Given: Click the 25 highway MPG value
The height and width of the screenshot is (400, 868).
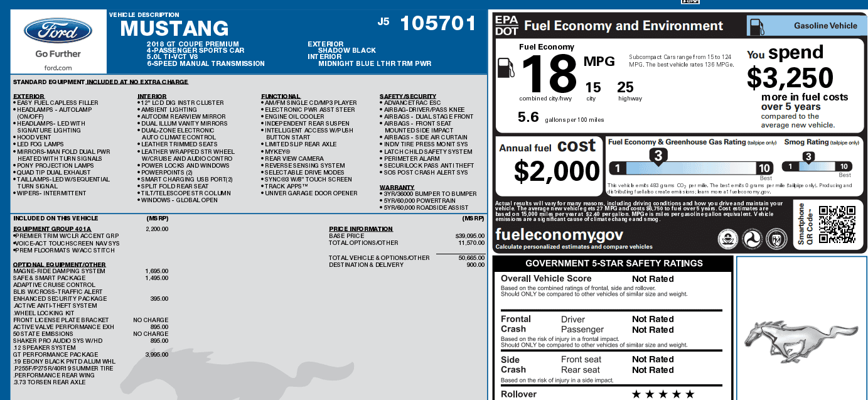Looking at the screenshot, I should pyautogui.click(x=625, y=87).
